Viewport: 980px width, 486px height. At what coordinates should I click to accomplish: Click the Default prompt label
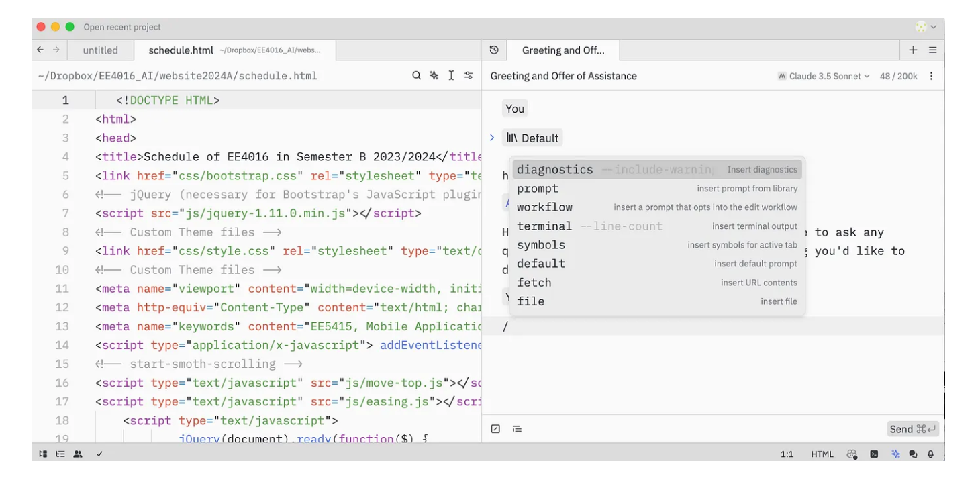pos(532,138)
